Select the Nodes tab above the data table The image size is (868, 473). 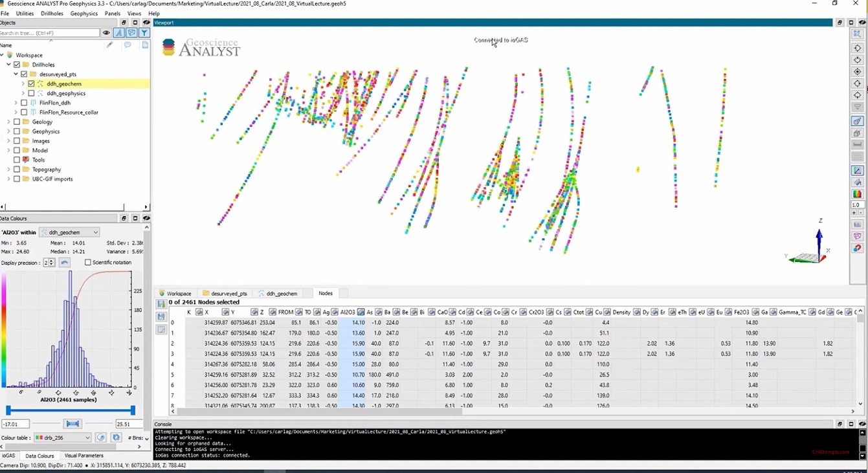click(326, 293)
